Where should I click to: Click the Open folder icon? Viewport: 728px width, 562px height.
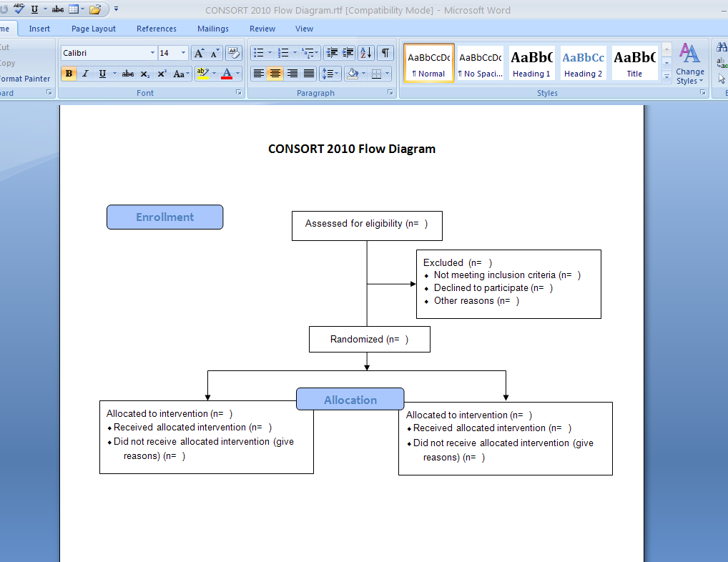point(95,9)
